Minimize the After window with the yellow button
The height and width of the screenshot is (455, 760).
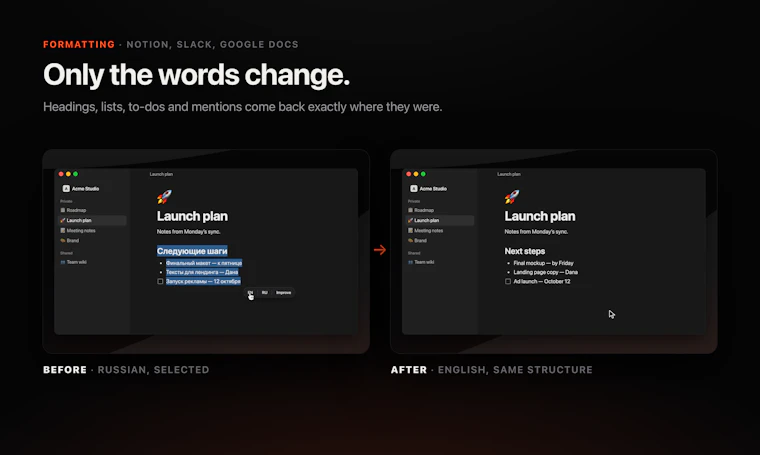click(416, 174)
